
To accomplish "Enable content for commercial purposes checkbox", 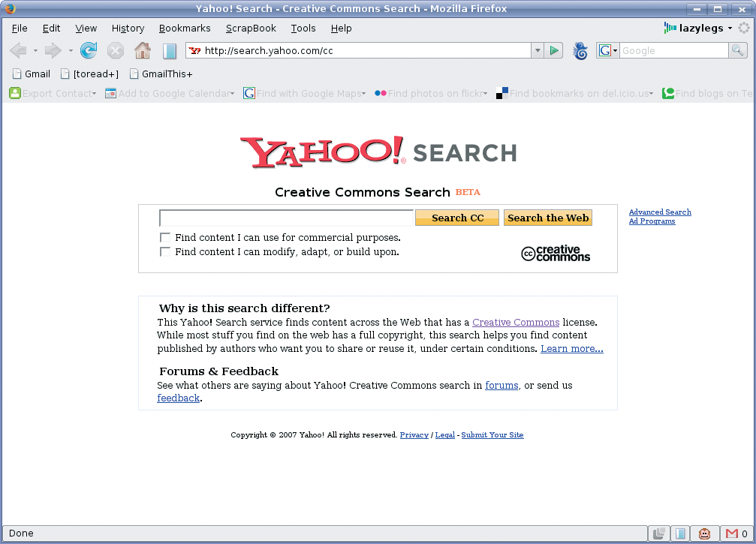I will pos(165,237).
